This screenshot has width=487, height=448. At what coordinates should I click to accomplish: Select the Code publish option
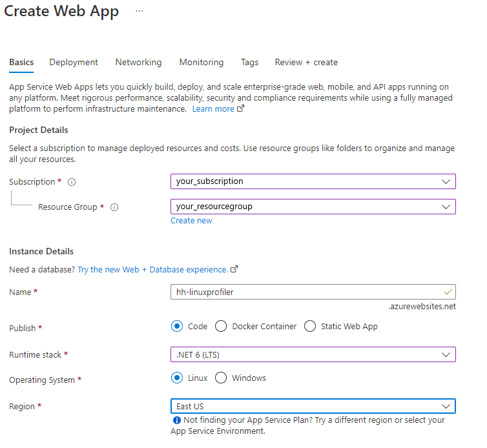pos(178,326)
